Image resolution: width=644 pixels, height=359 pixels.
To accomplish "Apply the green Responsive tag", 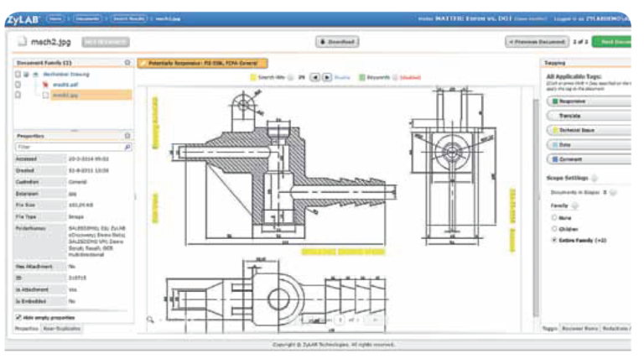I will tap(587, 101).
